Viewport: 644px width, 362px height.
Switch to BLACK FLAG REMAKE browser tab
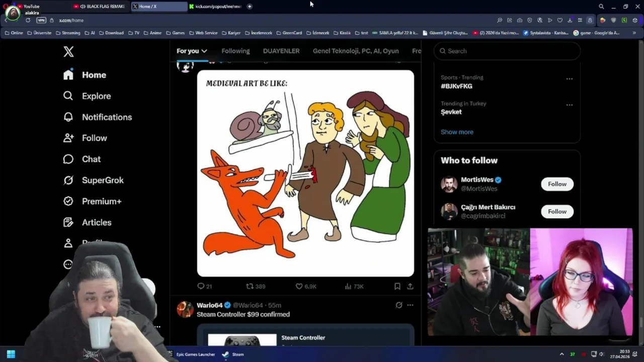tap(100, 7)
